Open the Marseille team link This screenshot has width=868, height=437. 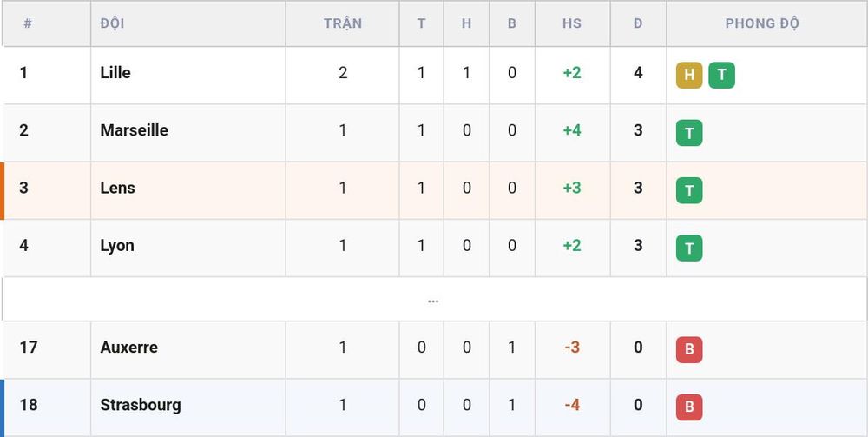pos(134,130)
